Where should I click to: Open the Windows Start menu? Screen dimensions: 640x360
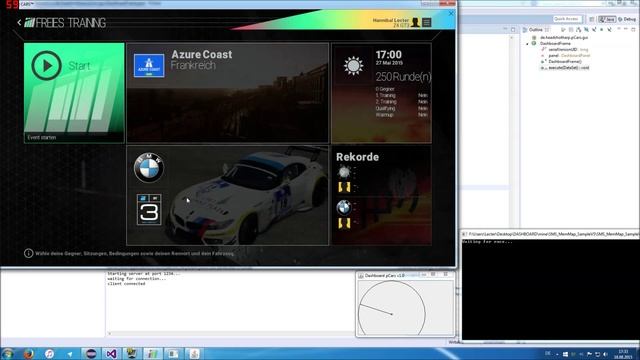tap(7, 354)
